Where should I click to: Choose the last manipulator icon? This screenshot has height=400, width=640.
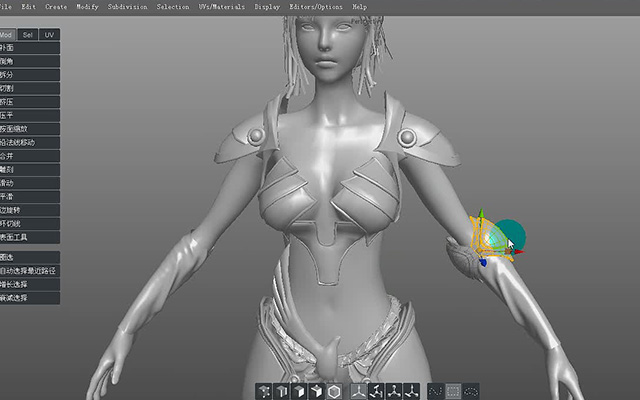(x=411, y=391)
